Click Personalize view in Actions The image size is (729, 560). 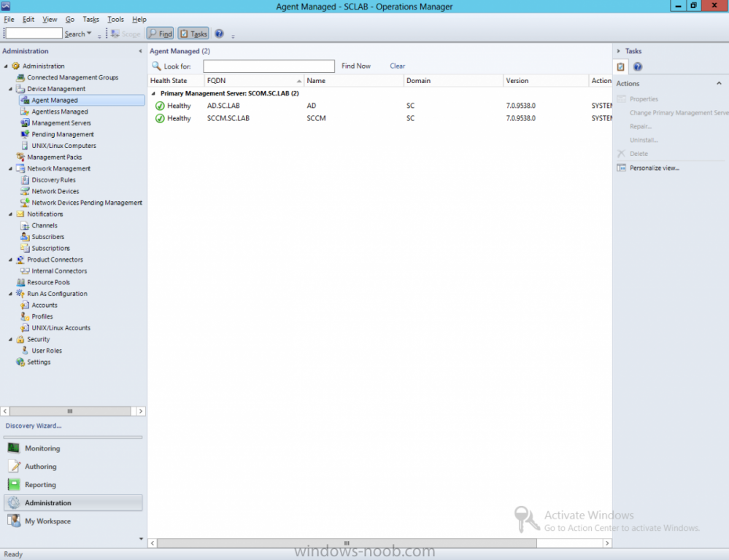click(654, 168)
